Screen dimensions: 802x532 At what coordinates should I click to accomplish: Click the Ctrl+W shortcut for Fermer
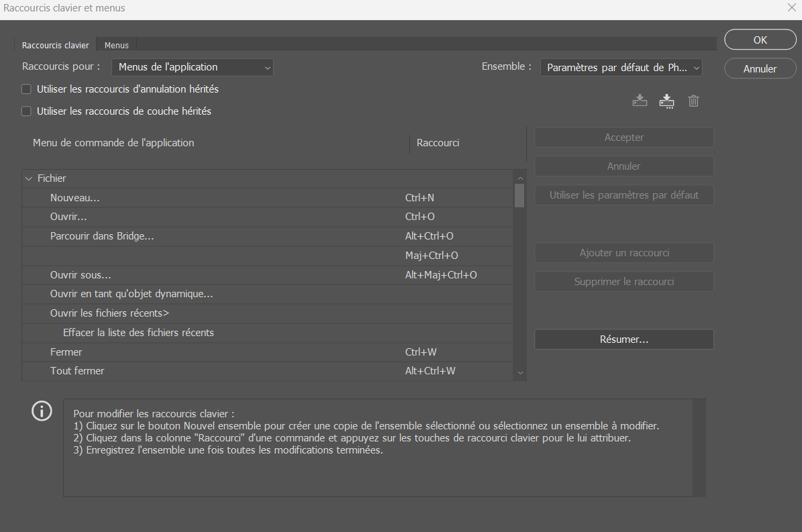click(x=421, y=352)
